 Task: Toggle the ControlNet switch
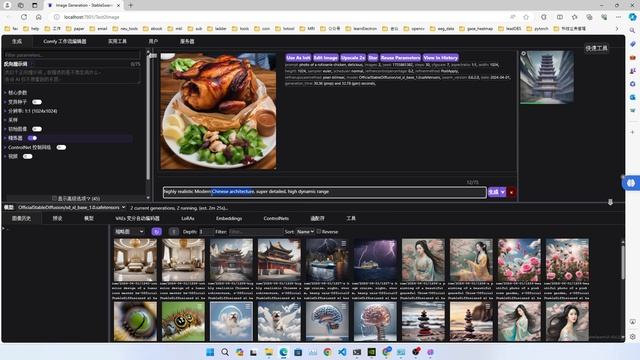pos(61,147)
